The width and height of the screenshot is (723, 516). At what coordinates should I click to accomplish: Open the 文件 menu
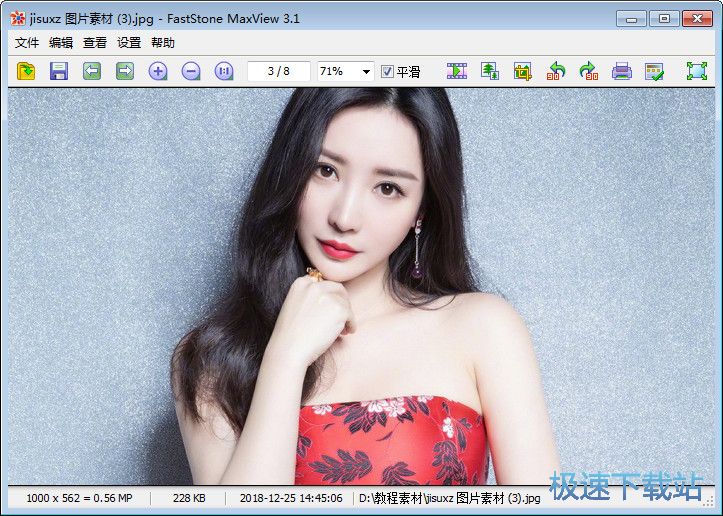point(27,43)
